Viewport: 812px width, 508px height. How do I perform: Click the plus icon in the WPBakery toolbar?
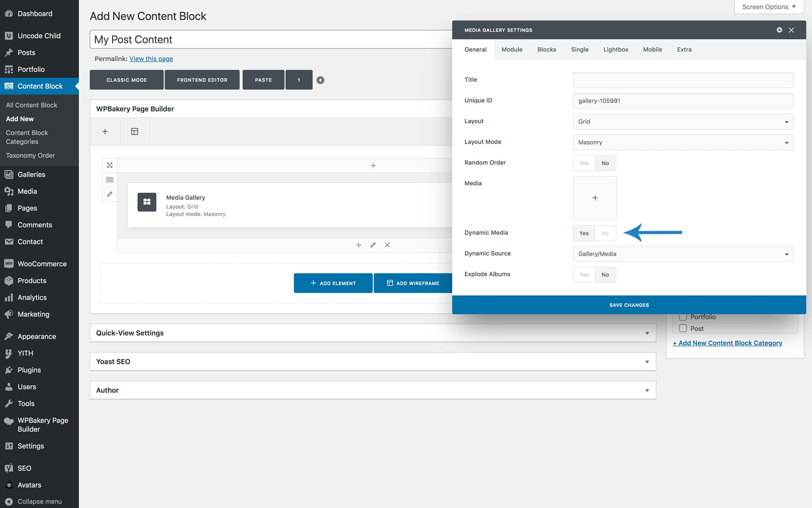(105, 132)
